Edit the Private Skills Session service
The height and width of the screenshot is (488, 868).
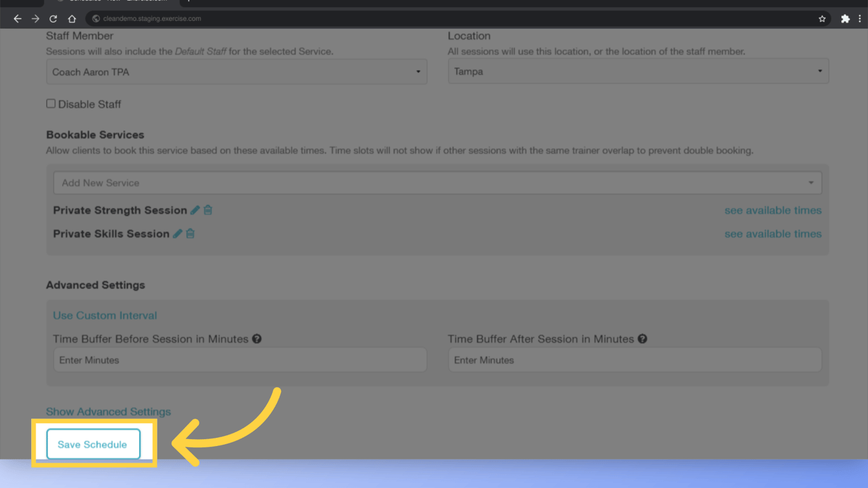(178, 234)
